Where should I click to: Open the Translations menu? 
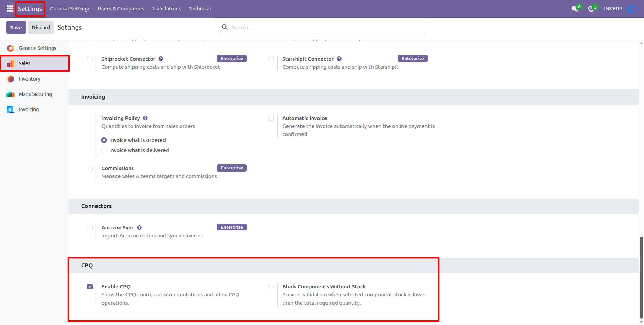pyautogui.click(x=166, y=9)
